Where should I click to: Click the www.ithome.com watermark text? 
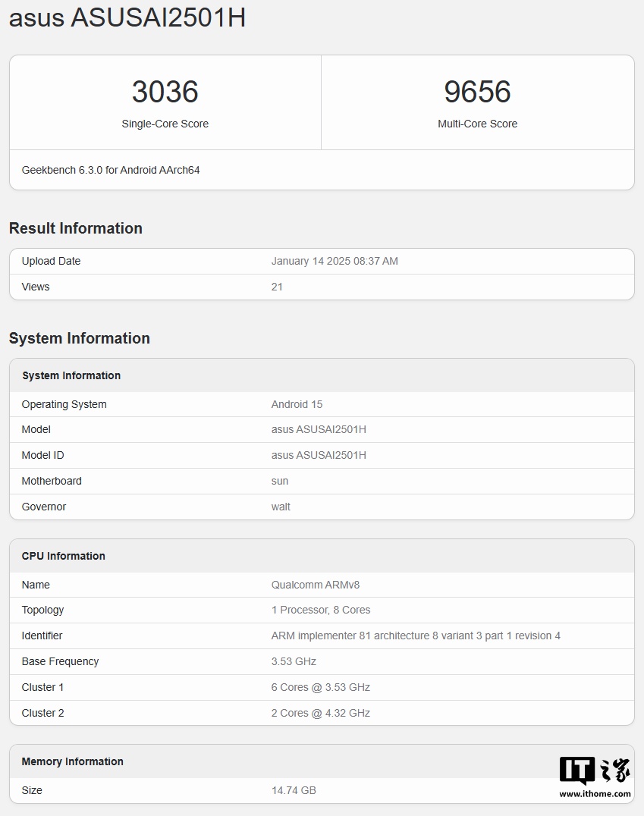pyautogui.click(x=595, y=794)
